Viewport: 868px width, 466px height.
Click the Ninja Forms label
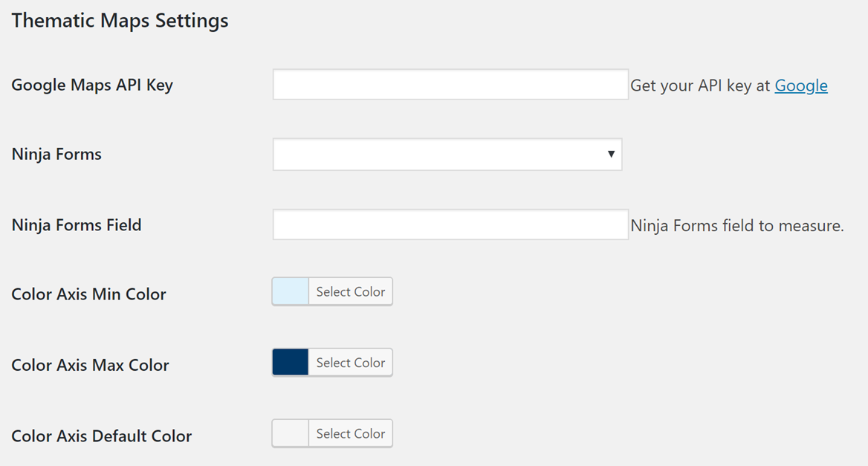point(56,155)
